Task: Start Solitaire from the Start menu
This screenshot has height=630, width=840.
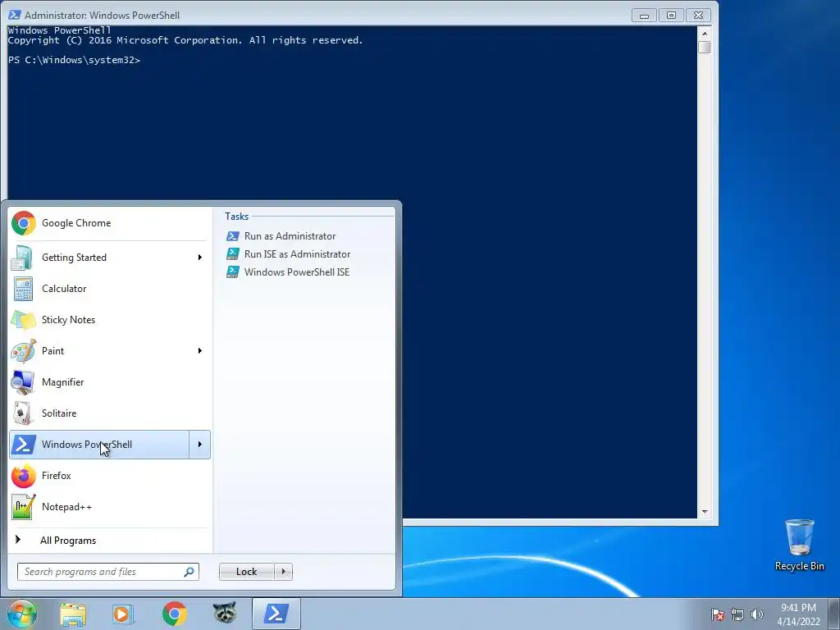Action: coord(109,413)
